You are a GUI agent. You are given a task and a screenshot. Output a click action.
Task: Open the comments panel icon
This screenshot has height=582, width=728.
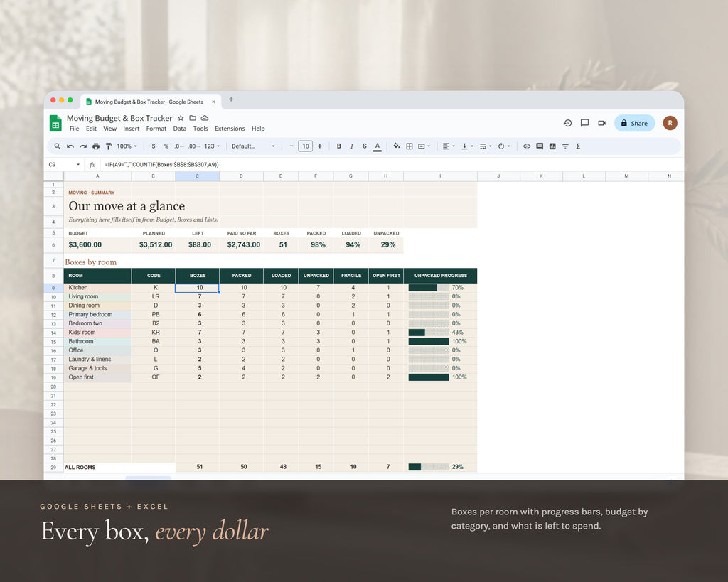tap(584, 123)
